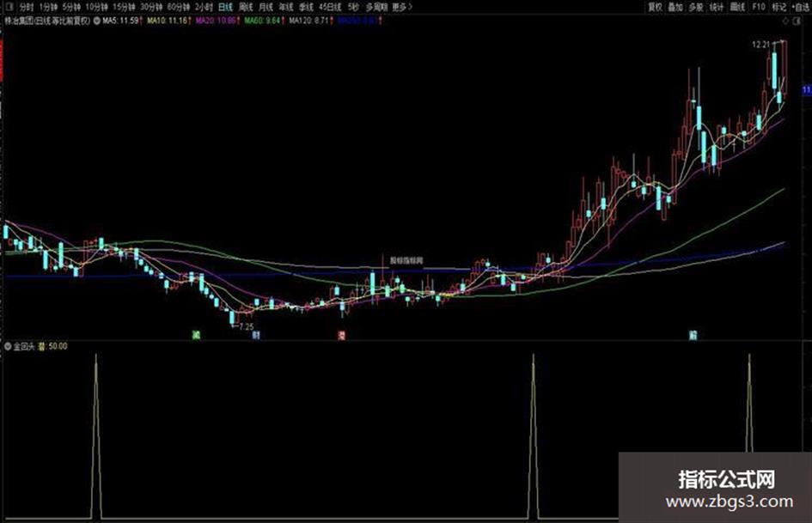Click the MA120: 8.71 indicator label
The image size is (812, 523).
click(x=308, y=21)
